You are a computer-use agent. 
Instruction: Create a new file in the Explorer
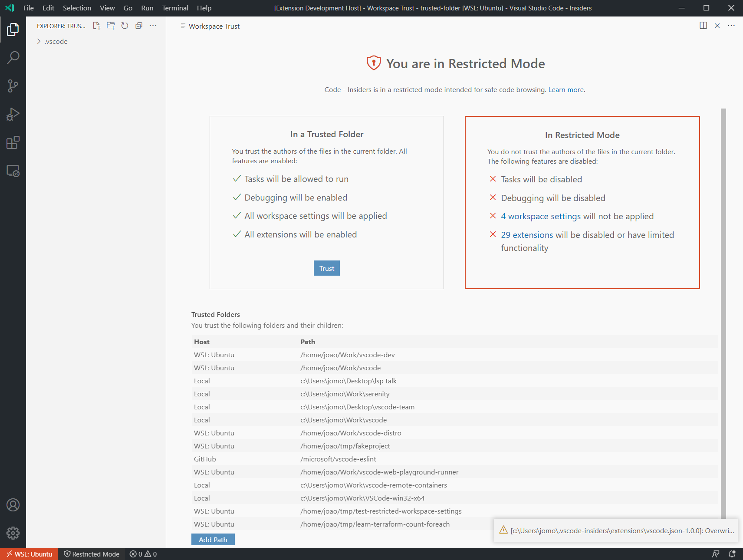(x=96, y=26)
